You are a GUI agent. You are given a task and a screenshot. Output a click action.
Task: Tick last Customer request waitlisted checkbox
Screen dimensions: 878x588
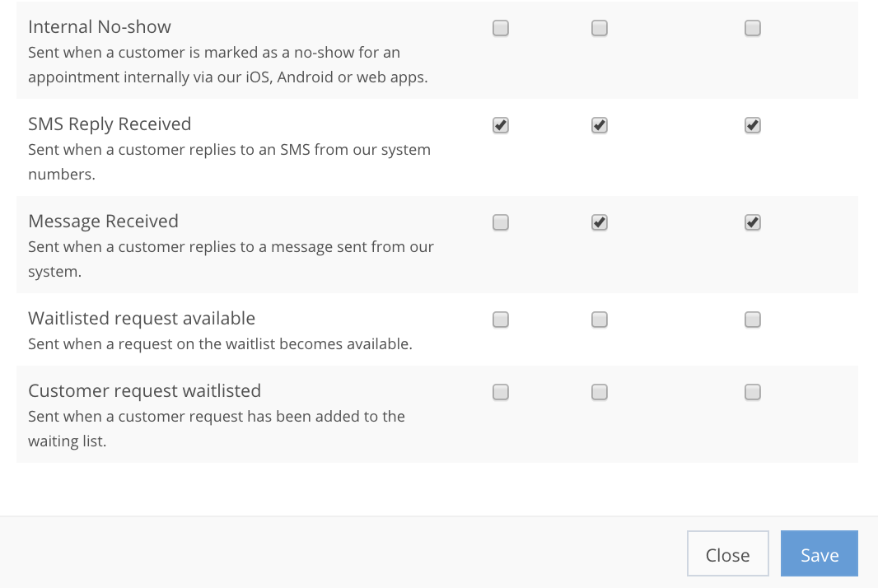click(752, 392)
